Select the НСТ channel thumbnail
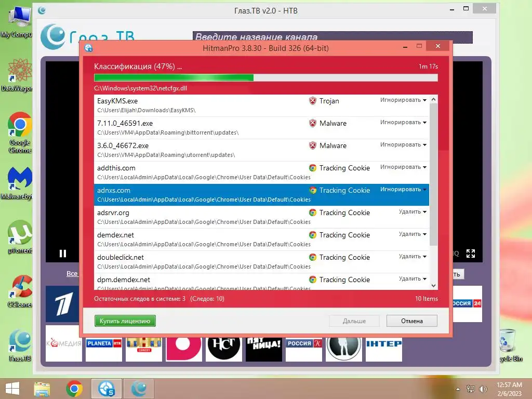The height and width of the screenshot is (399, 532). click(x=224, y=349)
